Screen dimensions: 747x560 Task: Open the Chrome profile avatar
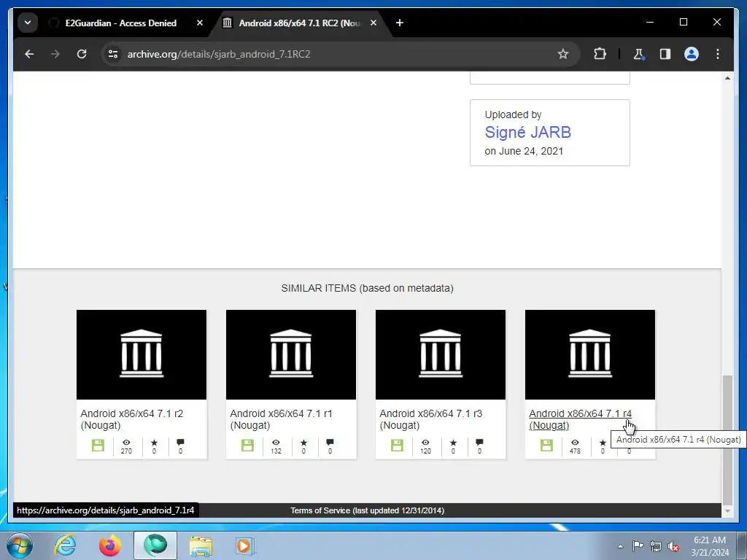click(692, 54)
